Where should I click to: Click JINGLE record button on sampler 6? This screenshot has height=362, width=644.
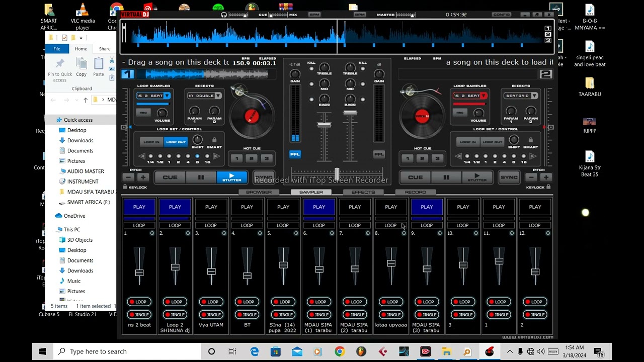click(x=319, y=314)
